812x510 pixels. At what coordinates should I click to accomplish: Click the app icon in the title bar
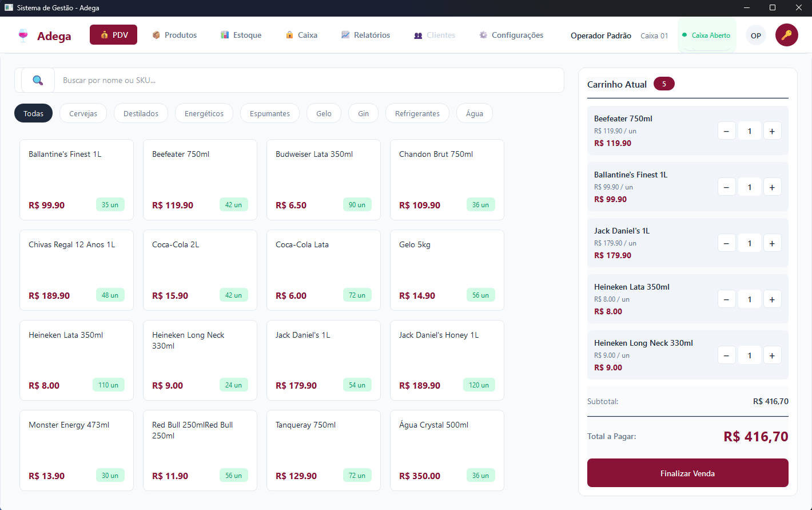tap(9, 8)
